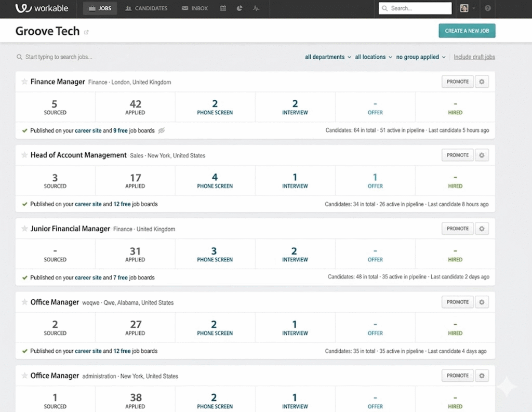Viewport: 532px width, 412px height.
Task: Click the Start typing to search jobs field
Action: coord(59,57)
